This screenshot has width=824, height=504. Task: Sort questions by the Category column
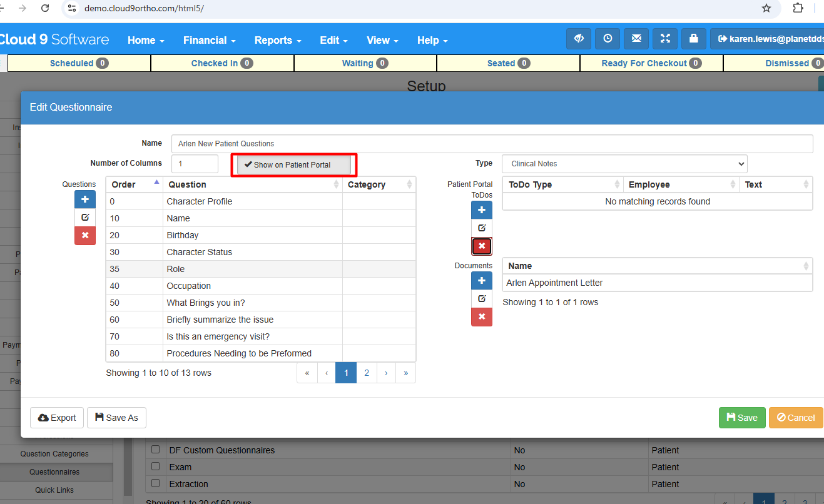click(379, 184)
